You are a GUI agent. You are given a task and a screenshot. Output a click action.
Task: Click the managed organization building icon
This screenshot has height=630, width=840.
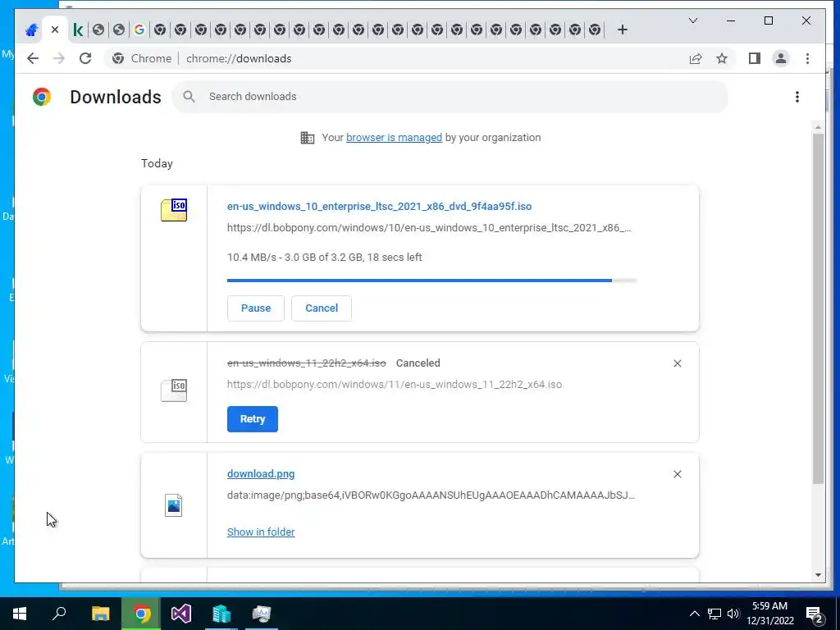[308, 138]
